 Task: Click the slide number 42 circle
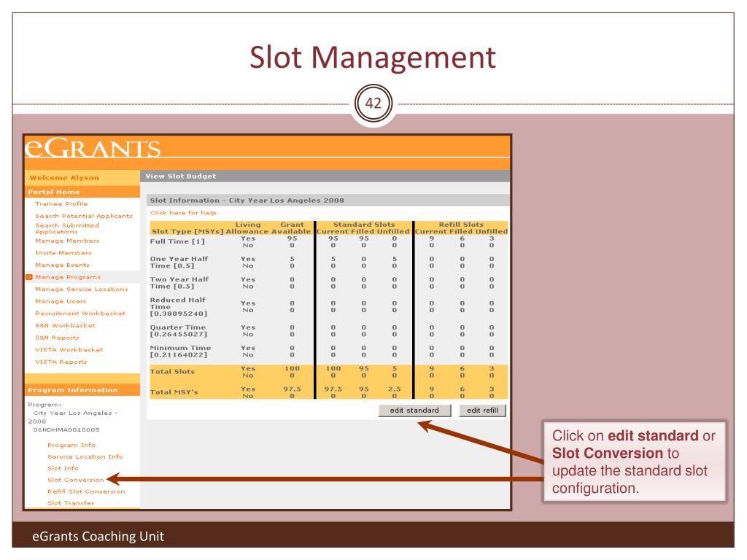(373, 104)
